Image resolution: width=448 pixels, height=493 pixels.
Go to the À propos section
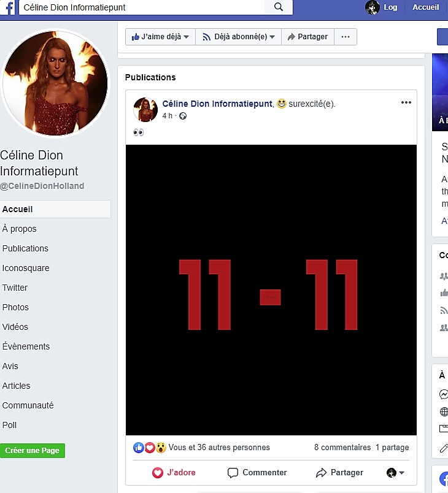pyautogui.click(x=19, y=229)
